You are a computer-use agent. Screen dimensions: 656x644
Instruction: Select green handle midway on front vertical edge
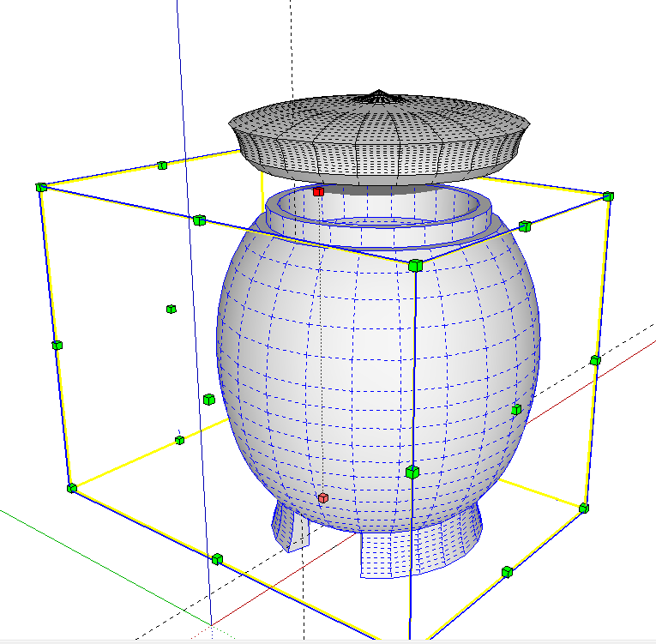(412, 472)
